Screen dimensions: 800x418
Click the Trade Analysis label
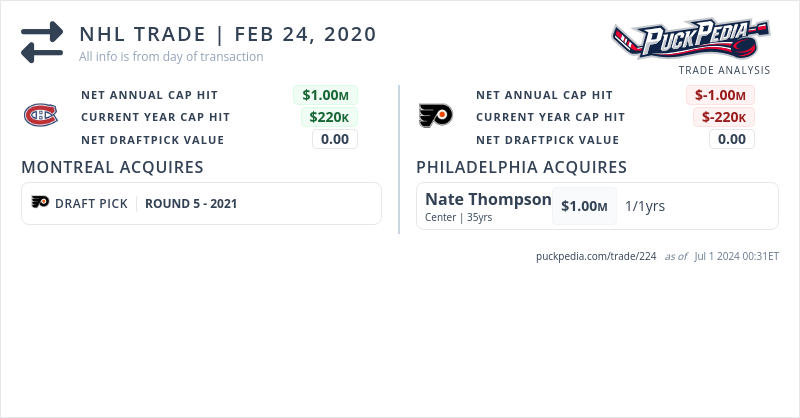[x=724, y=70]
